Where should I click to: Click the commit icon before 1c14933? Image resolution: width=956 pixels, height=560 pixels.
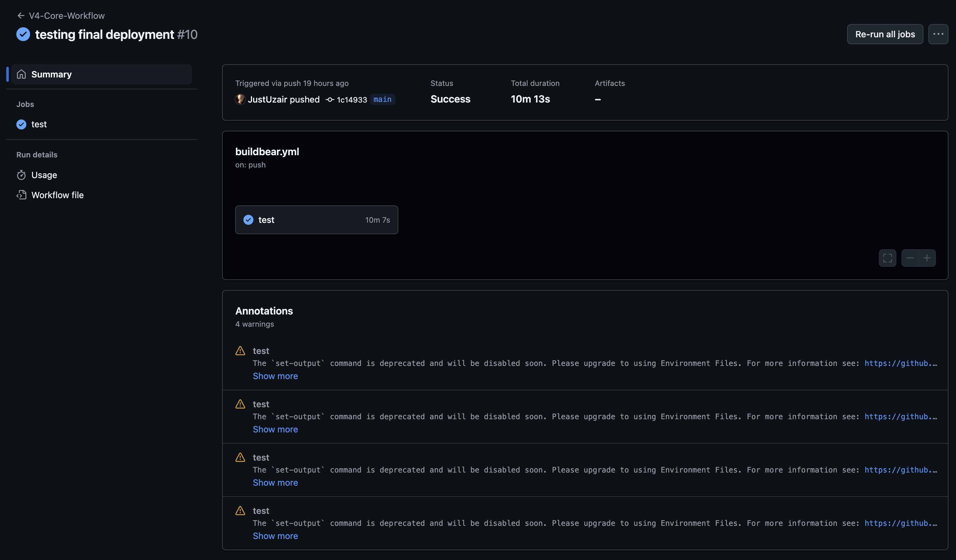(329, 99)
